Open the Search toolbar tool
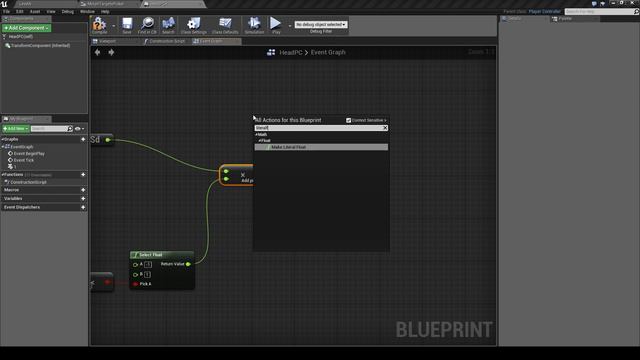Image resolution: width=640 pixels, height=360 pixels. click(x=168, y=25)
